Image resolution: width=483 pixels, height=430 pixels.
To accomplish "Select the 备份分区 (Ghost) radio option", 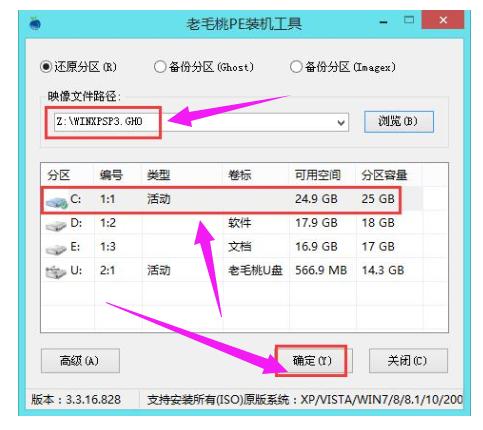I will coord(160,67).
